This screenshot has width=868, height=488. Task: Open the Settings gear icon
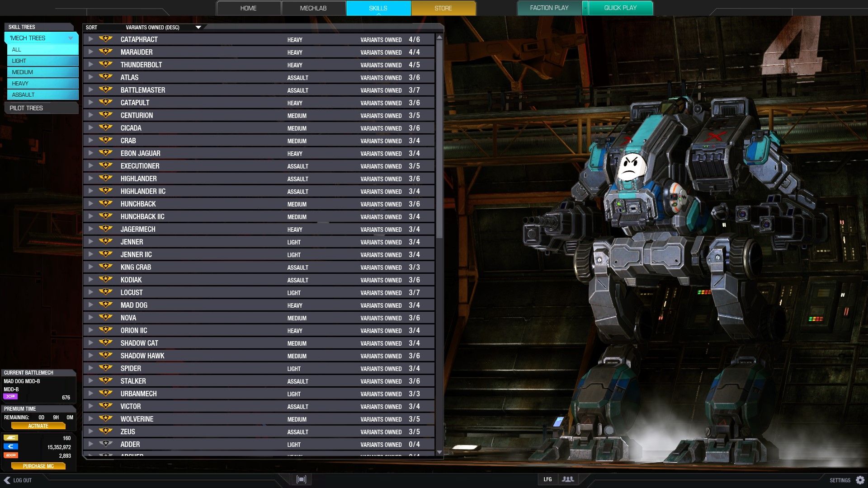pyautogui.click(x=860, y=480)
